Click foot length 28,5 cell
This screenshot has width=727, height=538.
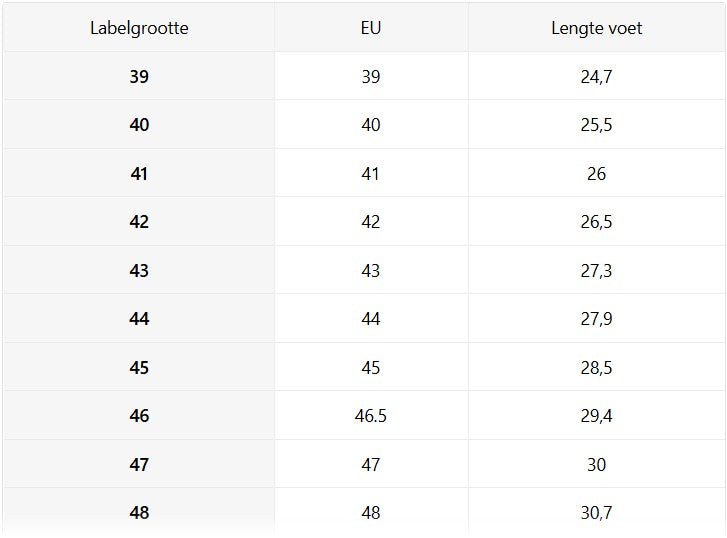[596, 368]
